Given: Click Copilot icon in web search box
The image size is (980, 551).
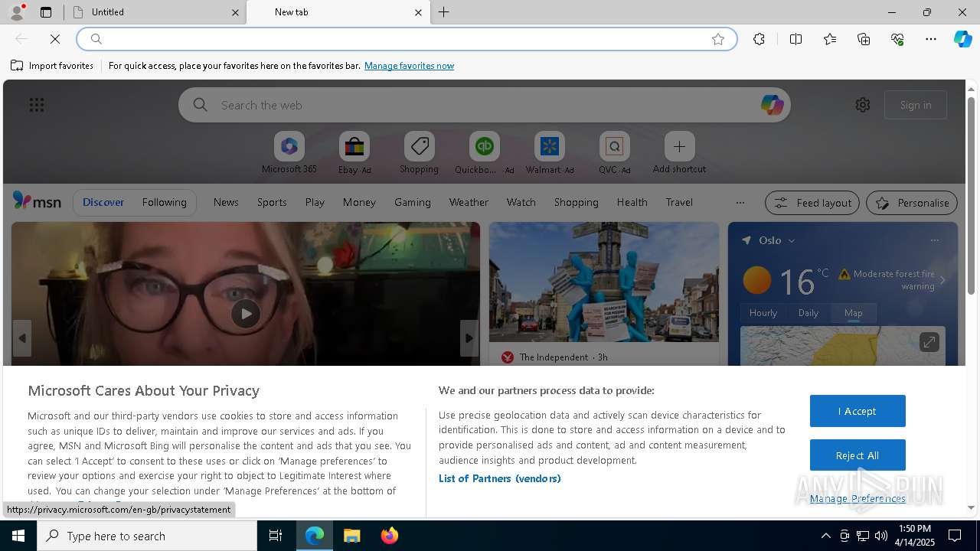Looking at the screenshot, I should (x=772, y=105).
